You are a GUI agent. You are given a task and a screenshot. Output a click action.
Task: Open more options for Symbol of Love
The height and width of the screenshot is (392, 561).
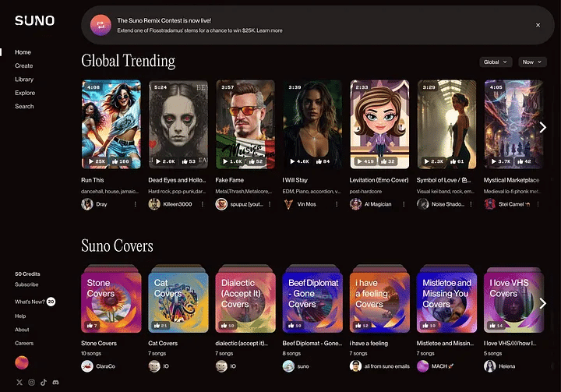471,204
